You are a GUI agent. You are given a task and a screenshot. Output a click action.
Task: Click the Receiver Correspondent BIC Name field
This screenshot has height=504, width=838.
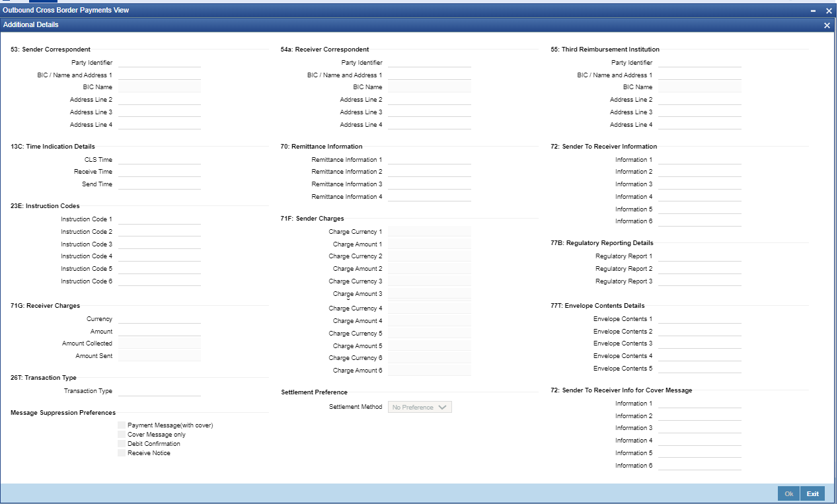(x=430, y=87)
